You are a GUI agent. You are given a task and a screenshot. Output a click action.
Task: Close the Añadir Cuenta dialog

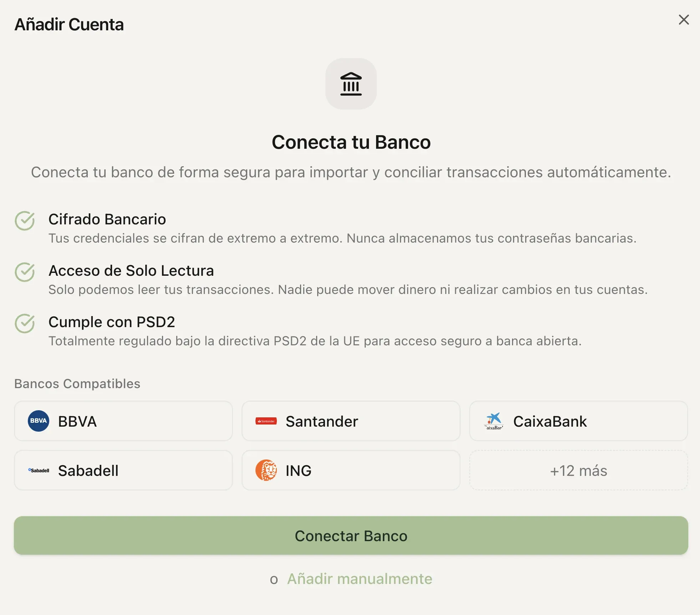pyautogui.click(x=684, y=20)
